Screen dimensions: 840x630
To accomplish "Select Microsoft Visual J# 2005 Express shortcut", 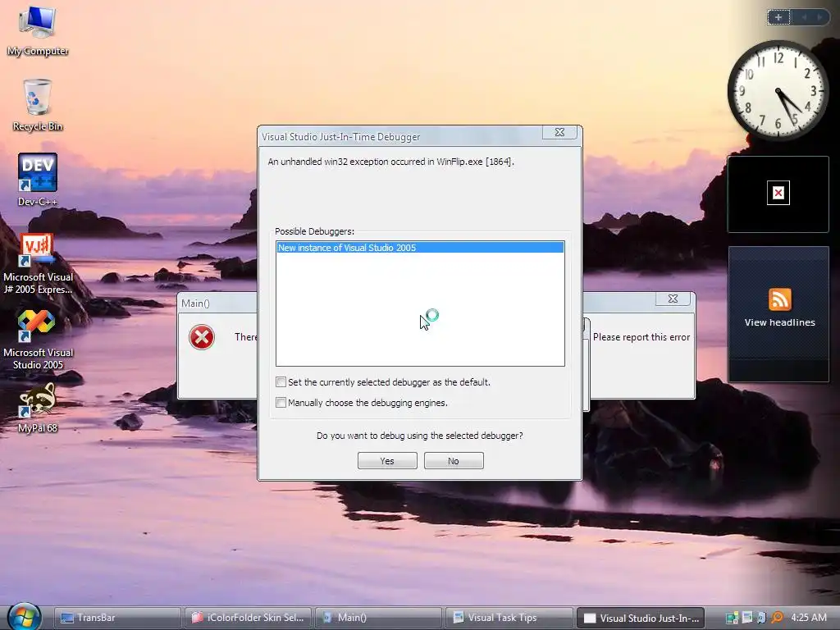I will coord(38,263).
